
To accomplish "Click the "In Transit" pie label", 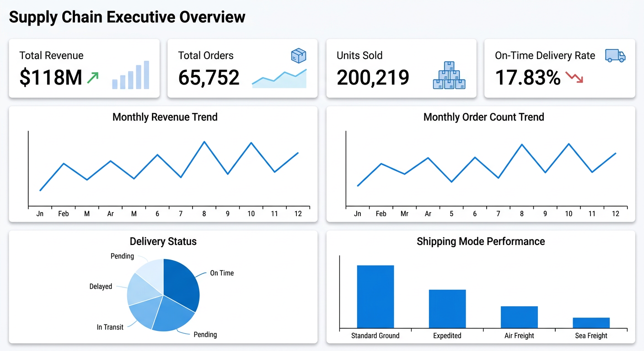I will pos(110,327).
